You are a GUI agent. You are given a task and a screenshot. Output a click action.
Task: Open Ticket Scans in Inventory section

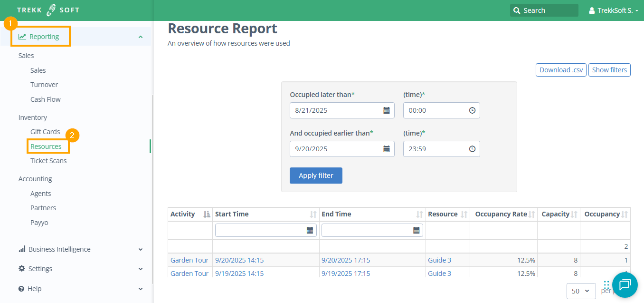pyautogui.click(x=48, y=161)
